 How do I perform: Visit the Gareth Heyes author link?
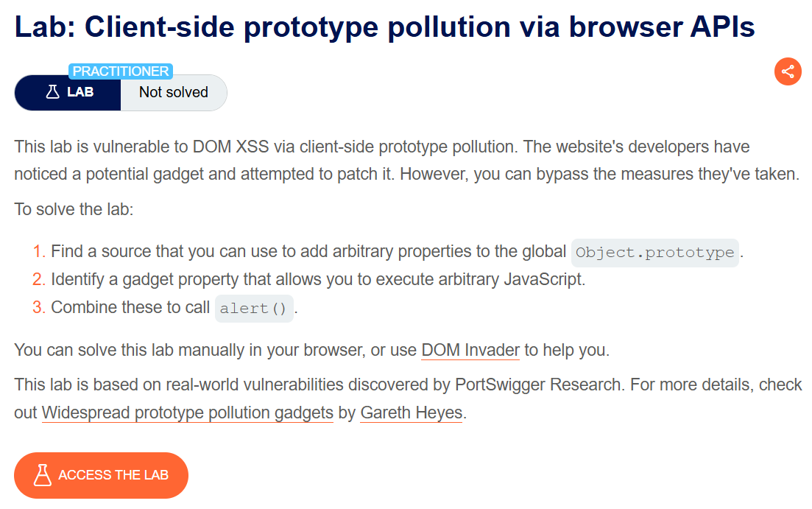click(411, 413)
